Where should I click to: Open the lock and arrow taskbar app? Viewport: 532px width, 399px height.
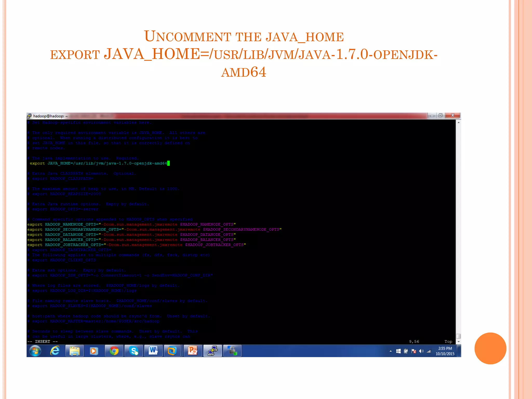(x=232, y=351)
